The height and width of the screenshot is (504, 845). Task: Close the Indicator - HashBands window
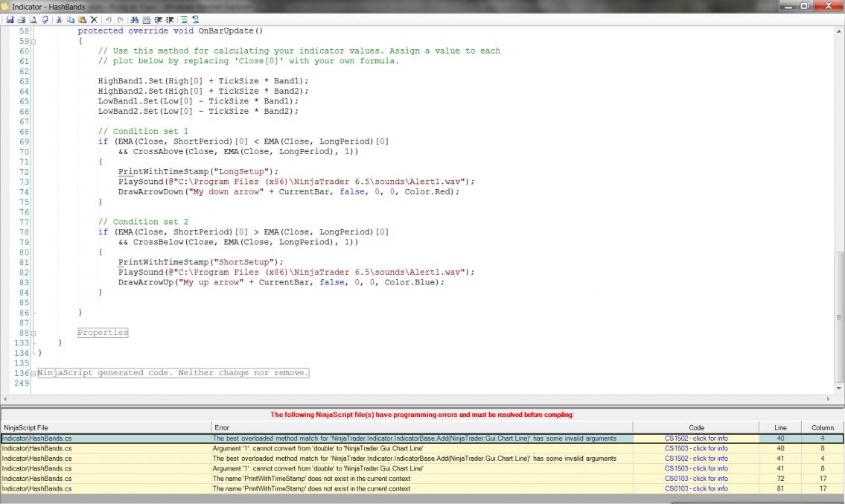tap(829, 6)
